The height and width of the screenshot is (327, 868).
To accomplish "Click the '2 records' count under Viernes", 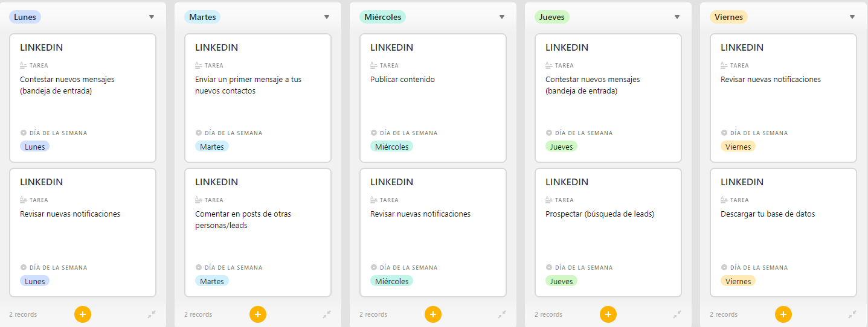I will [x=724, y=314].
